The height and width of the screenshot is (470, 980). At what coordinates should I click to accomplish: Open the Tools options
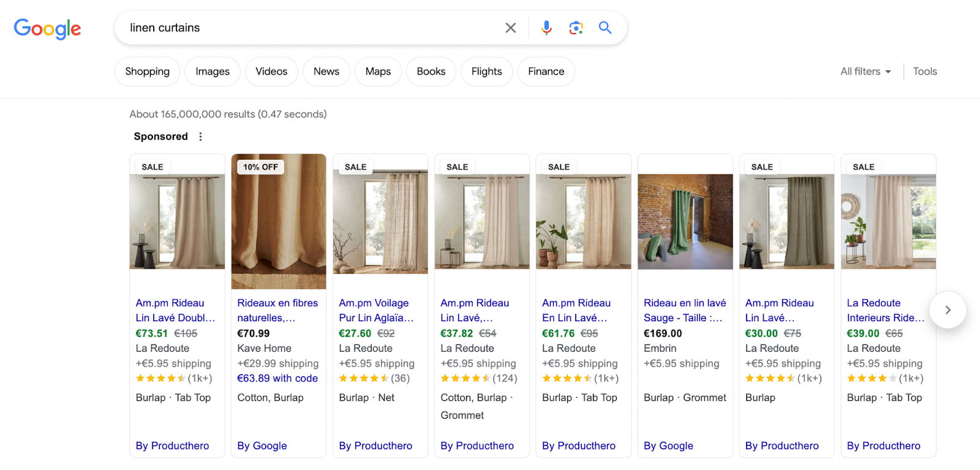coord(925,72)
